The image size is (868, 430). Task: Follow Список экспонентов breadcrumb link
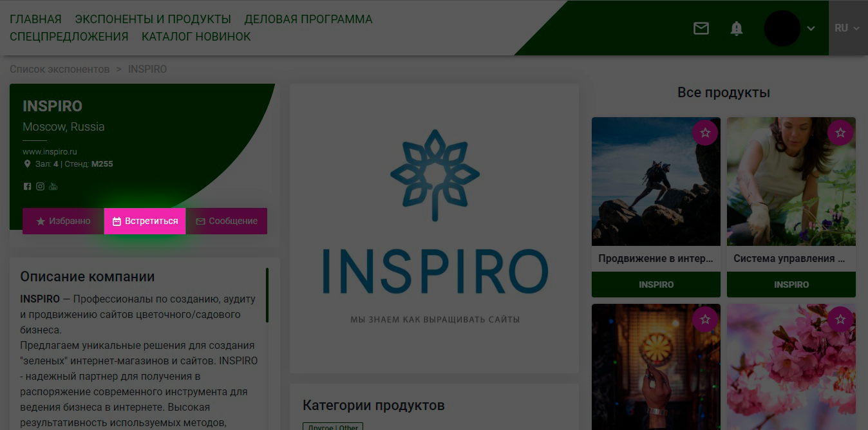(x=60, y=69)
